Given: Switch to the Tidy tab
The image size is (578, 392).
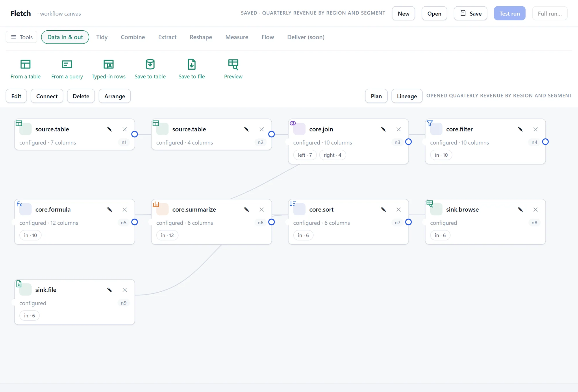Looking at the screenshot, I should pos(102,37).
